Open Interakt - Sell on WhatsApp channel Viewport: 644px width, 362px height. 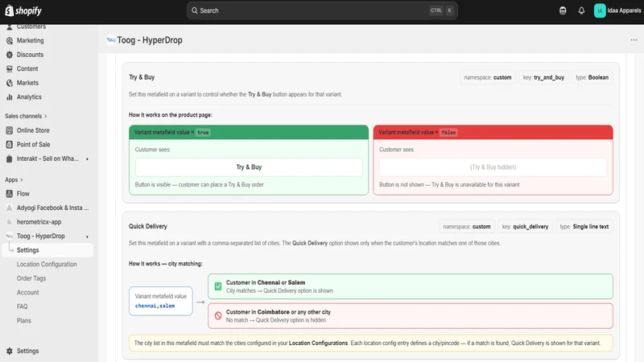click(47, 158)
